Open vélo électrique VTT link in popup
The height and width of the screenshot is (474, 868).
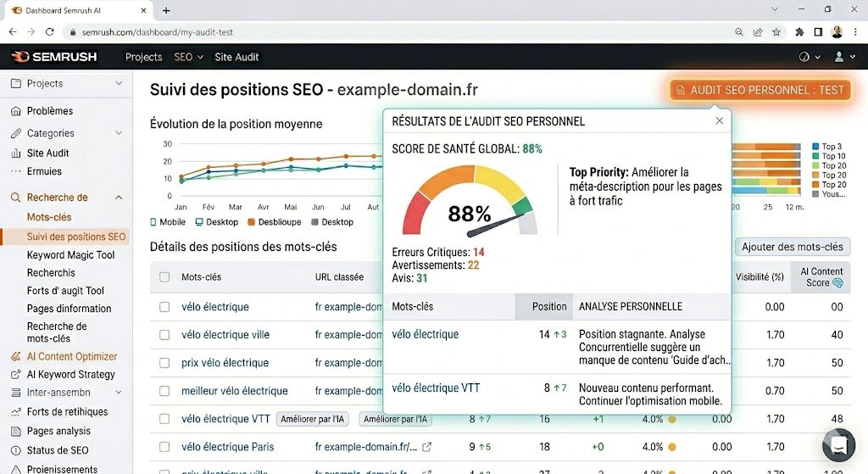click(436, 388)
